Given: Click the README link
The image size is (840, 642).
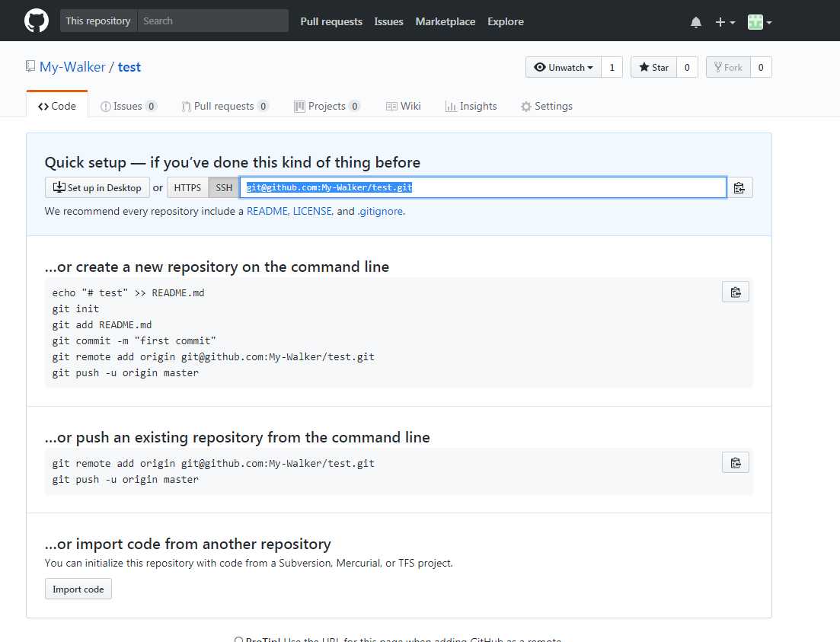Looking at the screenshot, I should [x=267, y=211].
